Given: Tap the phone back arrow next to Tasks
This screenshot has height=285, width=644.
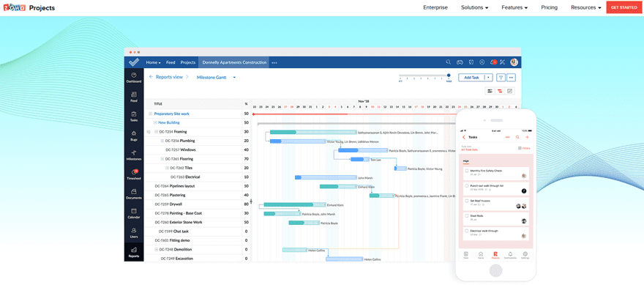Looking at the screenshot, I should 464,137.
